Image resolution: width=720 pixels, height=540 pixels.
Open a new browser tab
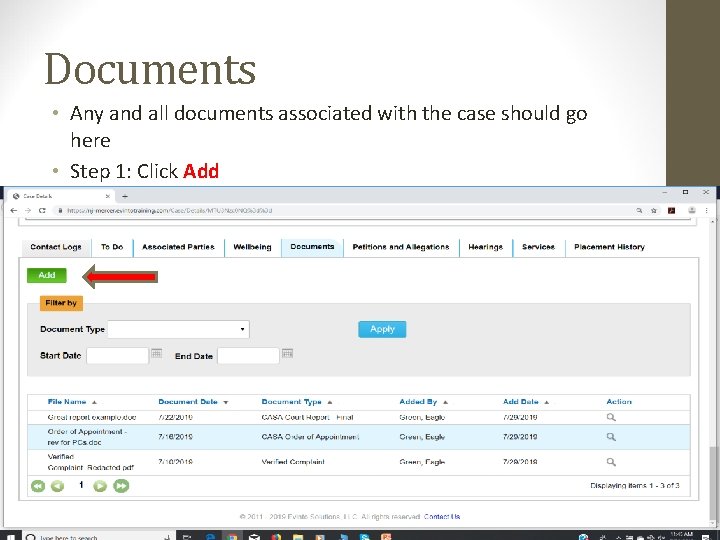click(x=124, y=196)
